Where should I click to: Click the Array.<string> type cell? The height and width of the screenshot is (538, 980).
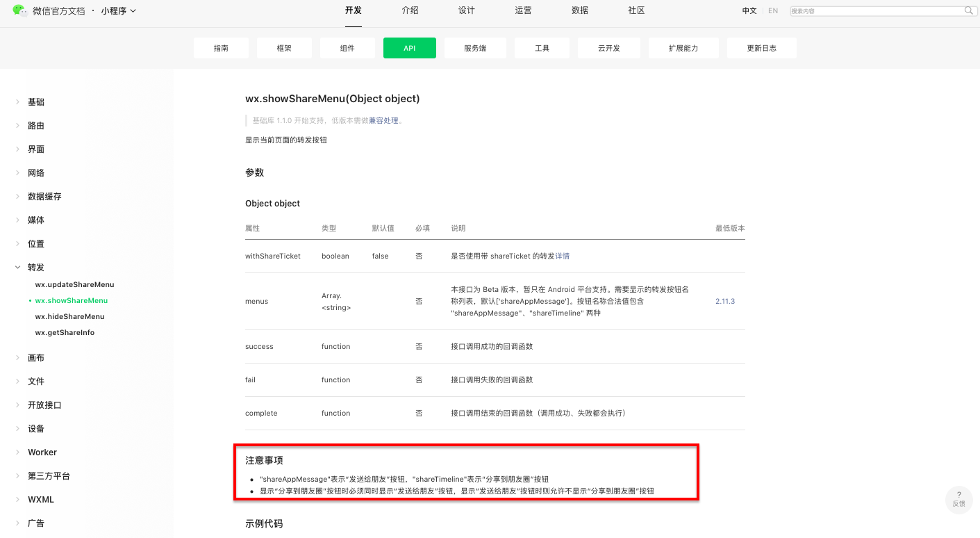(336, 301)
